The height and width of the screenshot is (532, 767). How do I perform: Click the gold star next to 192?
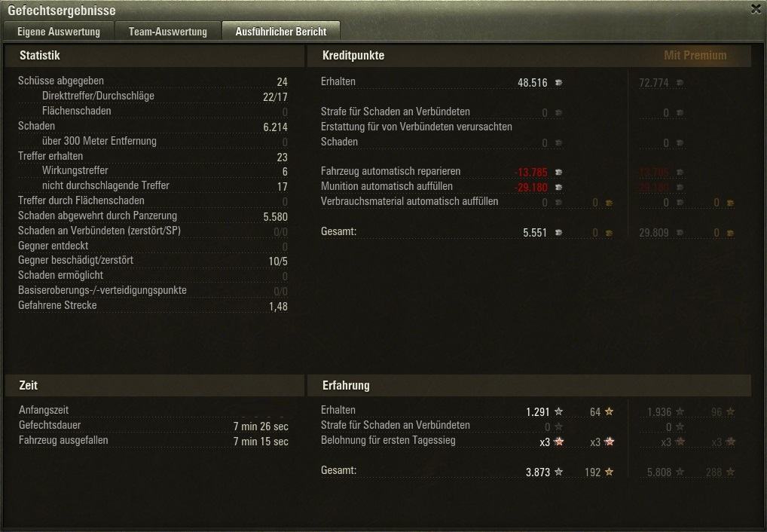click(610, 472)
